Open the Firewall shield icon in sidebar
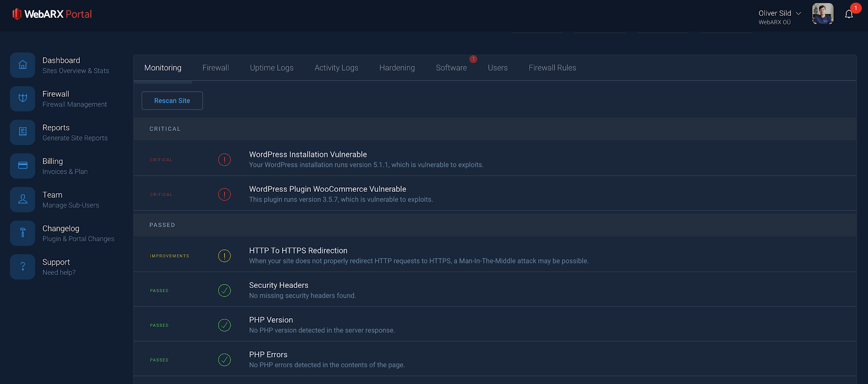Screen dimensions: 868x384 pos(23,99)
